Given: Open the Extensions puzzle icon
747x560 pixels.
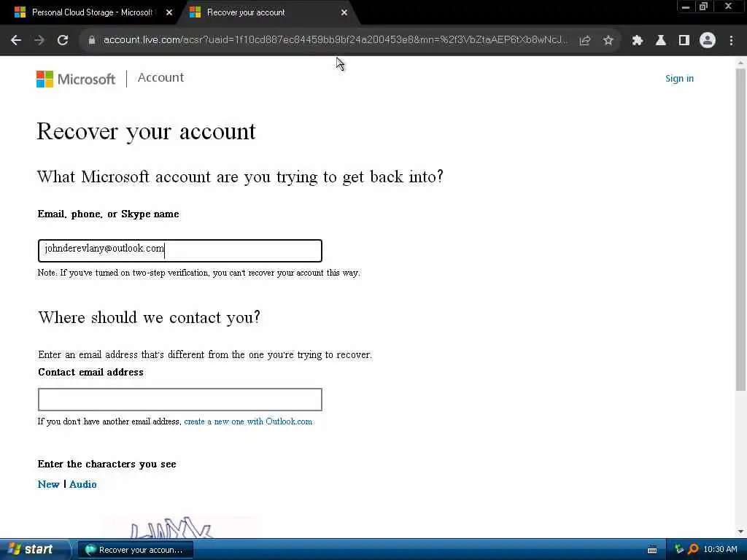Looking at the screenshot, I should [637, 41].
